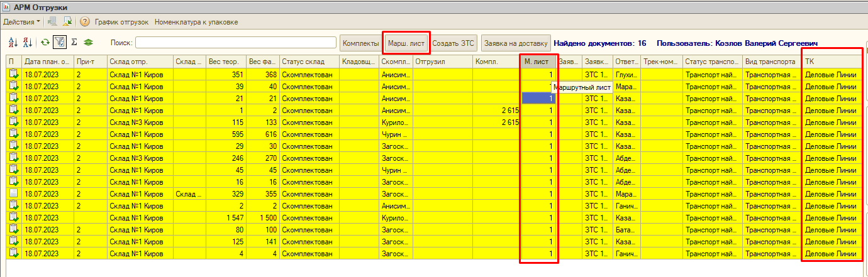Image resolution: width=868 pixels, height=277 pixels.
Task: Open Номенклатура к упаковке command
Action: (x=196, y=22)
